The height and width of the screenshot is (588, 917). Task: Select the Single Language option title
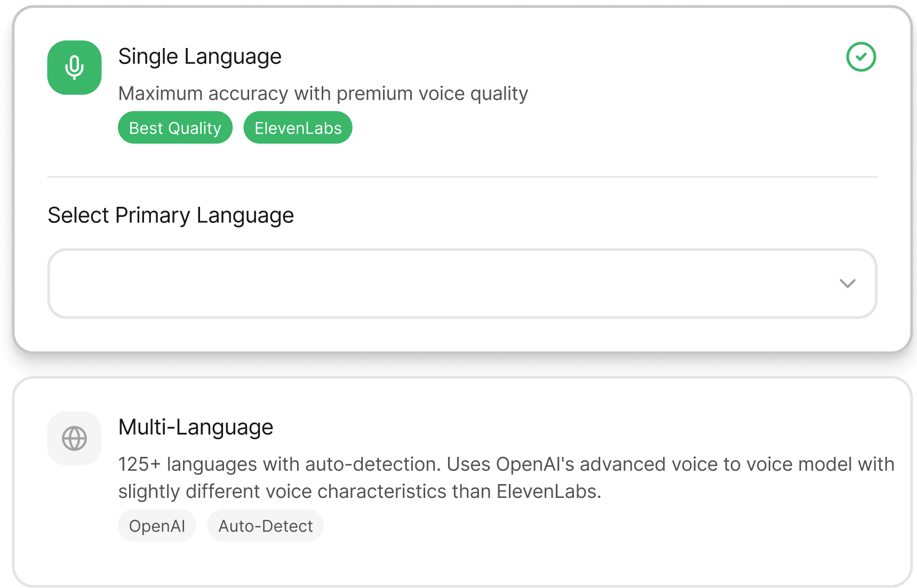[200, 57]
